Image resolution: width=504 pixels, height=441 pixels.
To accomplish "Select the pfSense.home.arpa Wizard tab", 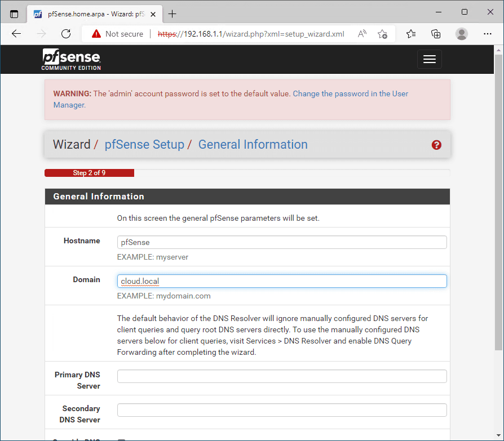I will 95,14.
